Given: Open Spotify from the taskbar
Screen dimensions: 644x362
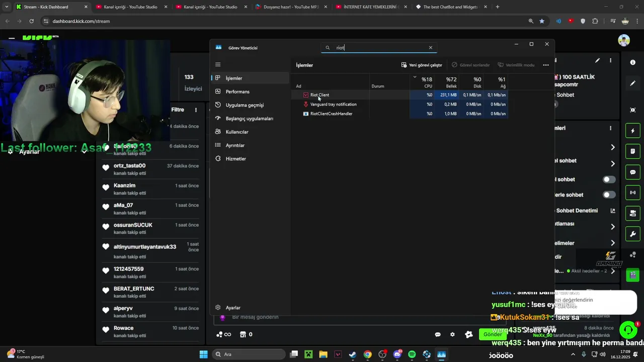Looking at the screenshot, I should click(x=412, y=354).
